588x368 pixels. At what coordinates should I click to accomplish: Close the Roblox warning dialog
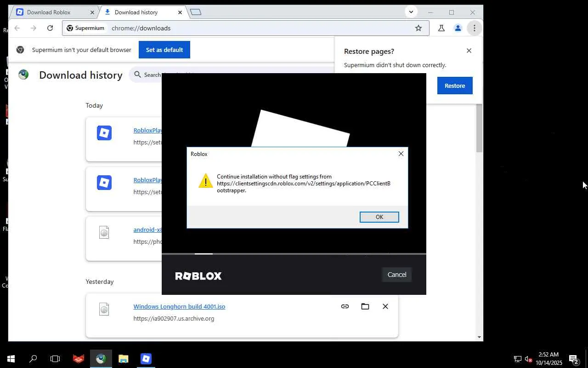pos(401,154)
